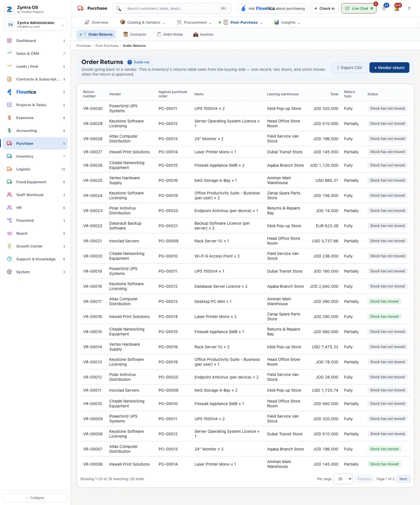Click the Export CSV button

click(x=349, y=68)
